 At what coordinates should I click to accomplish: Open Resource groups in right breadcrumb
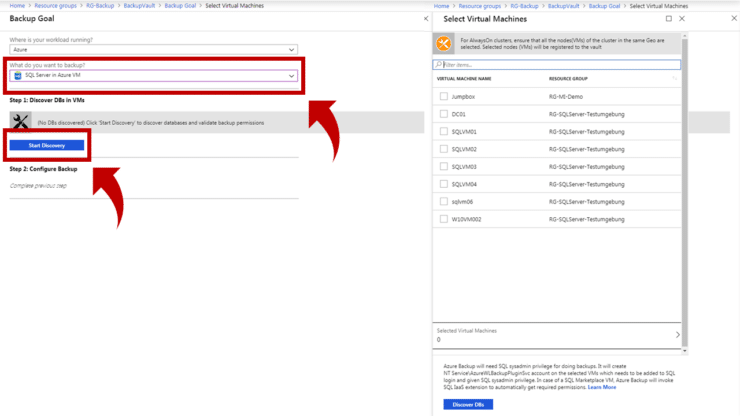(479, 6)
